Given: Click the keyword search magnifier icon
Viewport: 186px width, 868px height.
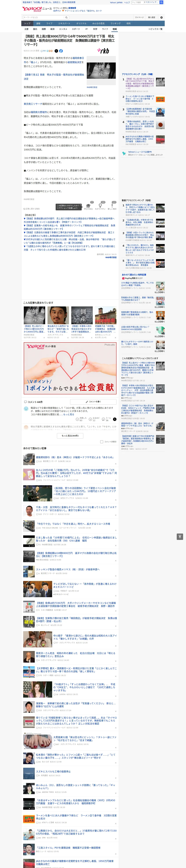Looking at the screenshot, I should click(66, 18).
